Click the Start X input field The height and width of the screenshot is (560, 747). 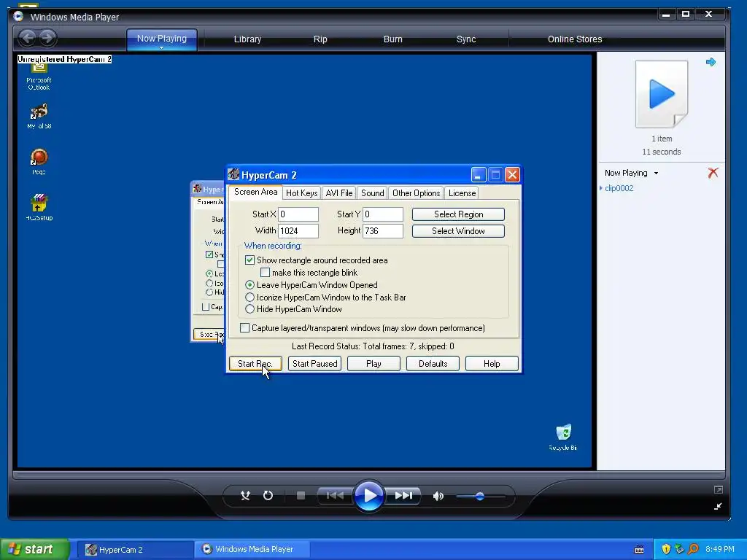click(x=298, y=214)
